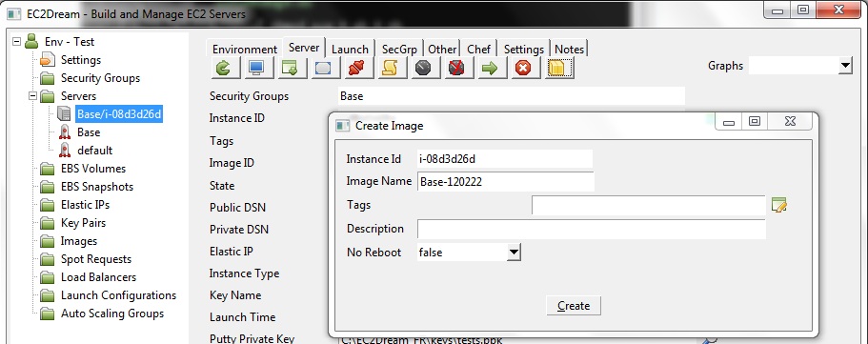This screenshot has width=868, height=344.
Task: Select Security Groups in the tree
Action: coord(100,78)
